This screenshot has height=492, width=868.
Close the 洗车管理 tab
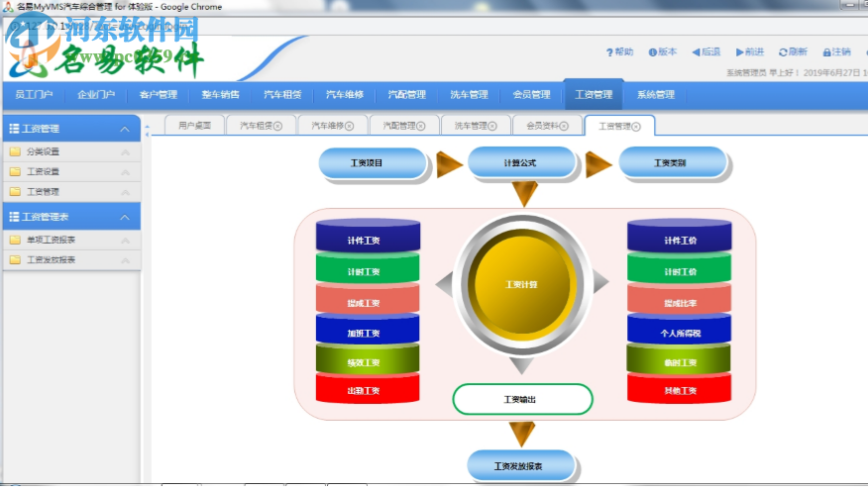pos(492,126)
